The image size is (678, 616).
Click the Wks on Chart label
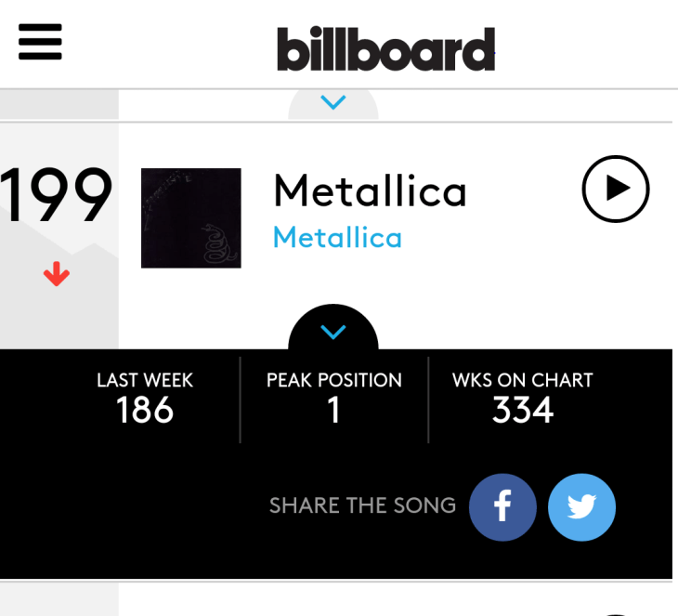coord(522,380)
